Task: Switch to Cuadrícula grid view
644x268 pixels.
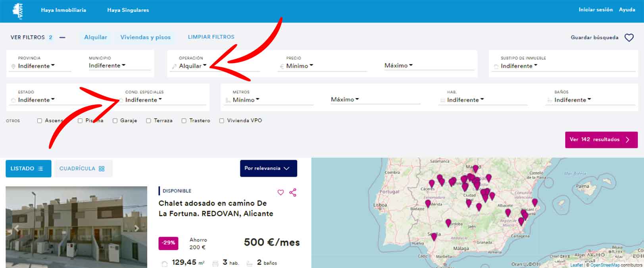Action: (82, 169)
